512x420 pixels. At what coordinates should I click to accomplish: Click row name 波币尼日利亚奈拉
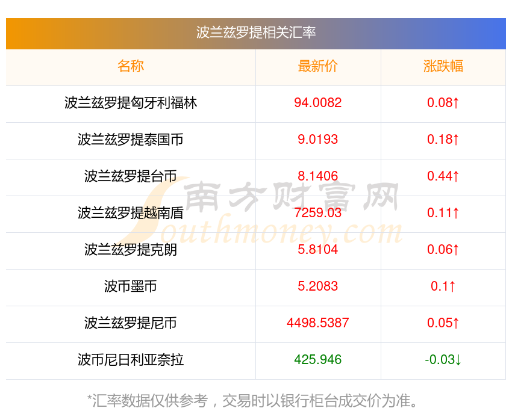click(131, 360)
